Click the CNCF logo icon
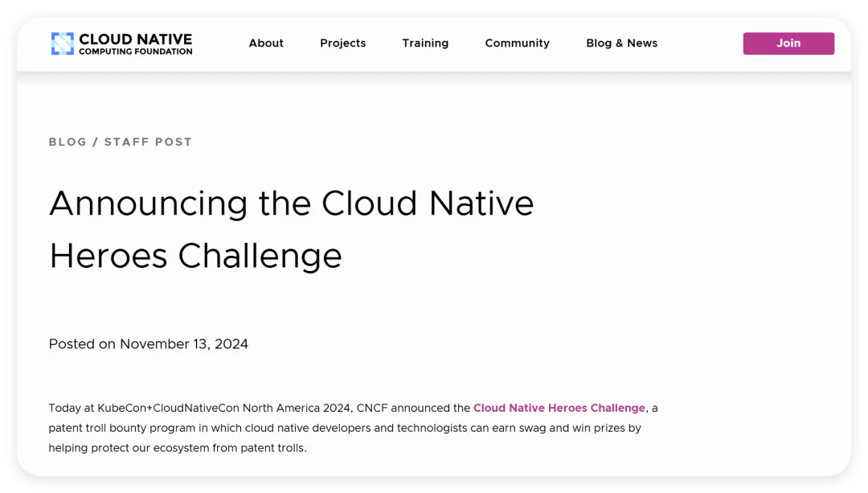Screen dimensions: 868x493 63,43
